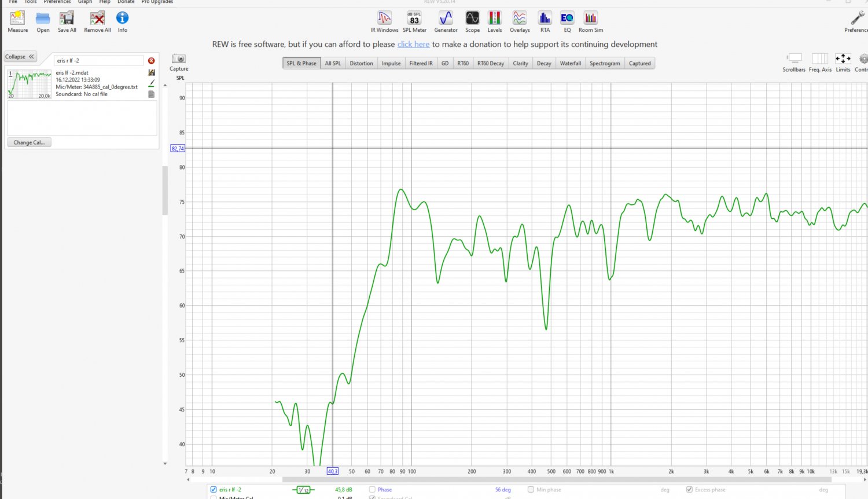Screen dimensions: 868x499
Task: Open 1/12 smoothing indicator in legend
Action: click(303, 490)
